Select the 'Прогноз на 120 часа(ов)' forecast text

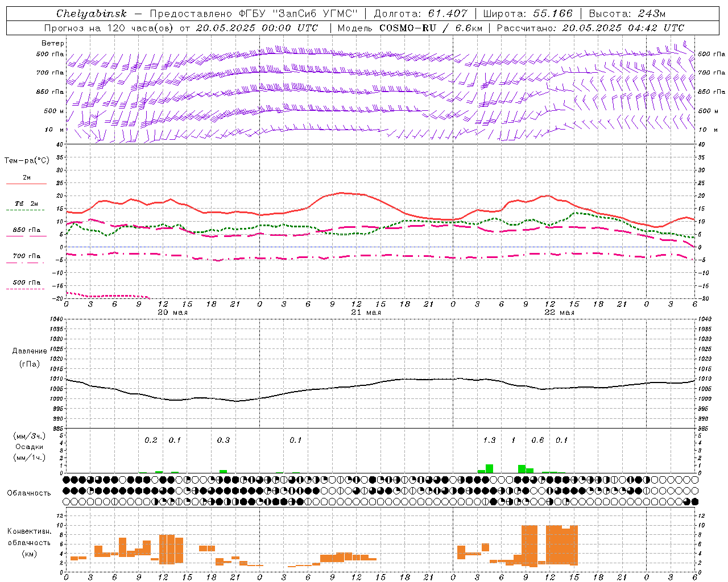tap(109, 28)
